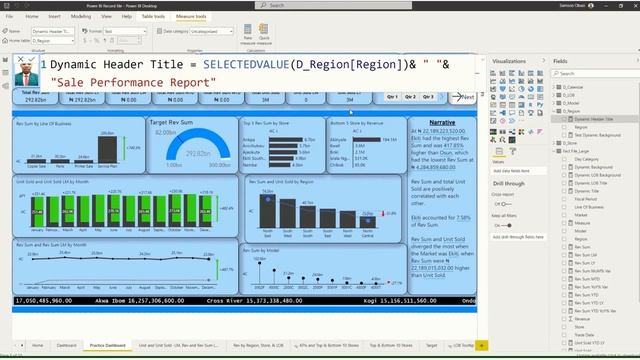Toggle the Cross-report drill through switch
The width and height of the screenshot is (640, 360).
coord(505,204)
